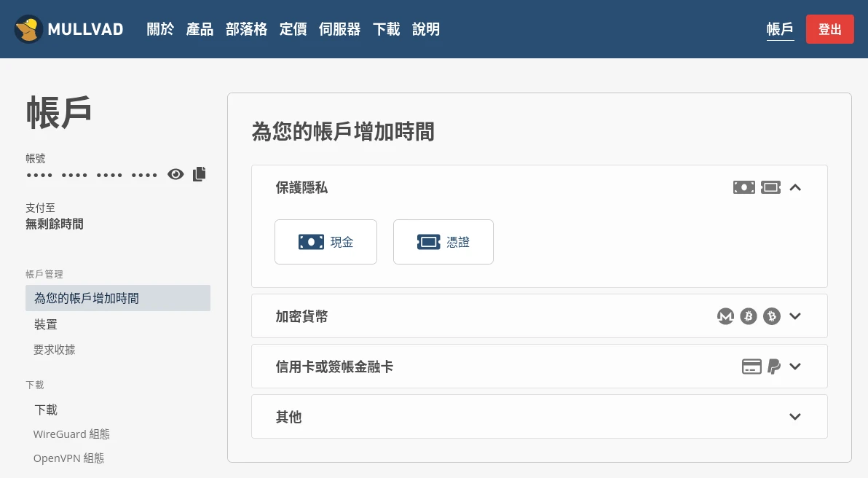Open 伺服器 in the top navigation
Image resolution: width=868 pixels, height=478 pixels.
pos(339,29)
